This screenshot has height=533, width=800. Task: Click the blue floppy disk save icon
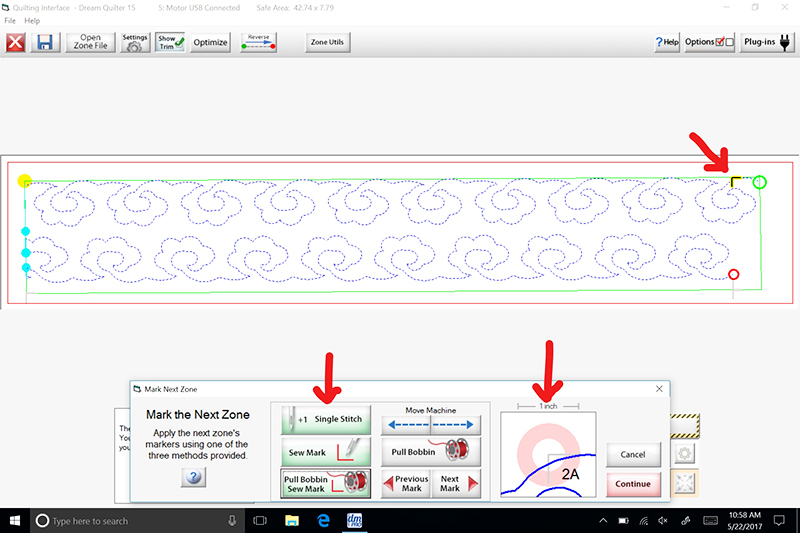[45, 42]
